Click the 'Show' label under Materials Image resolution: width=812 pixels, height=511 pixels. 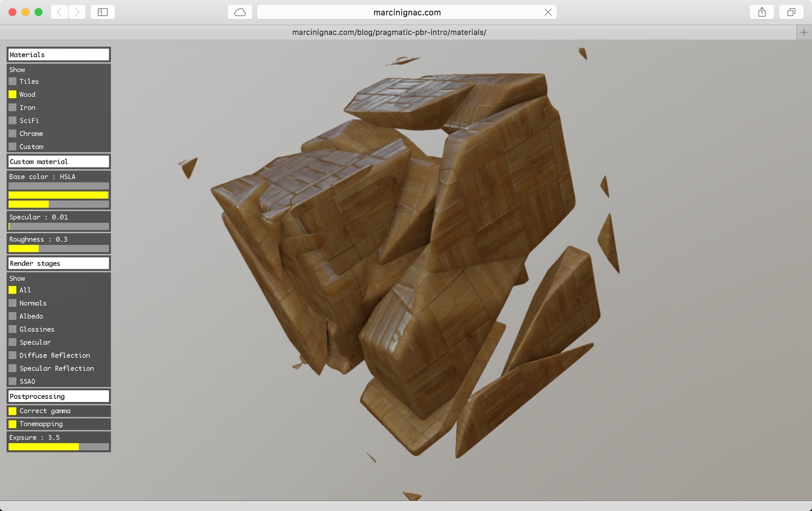[x=17, y=70]
